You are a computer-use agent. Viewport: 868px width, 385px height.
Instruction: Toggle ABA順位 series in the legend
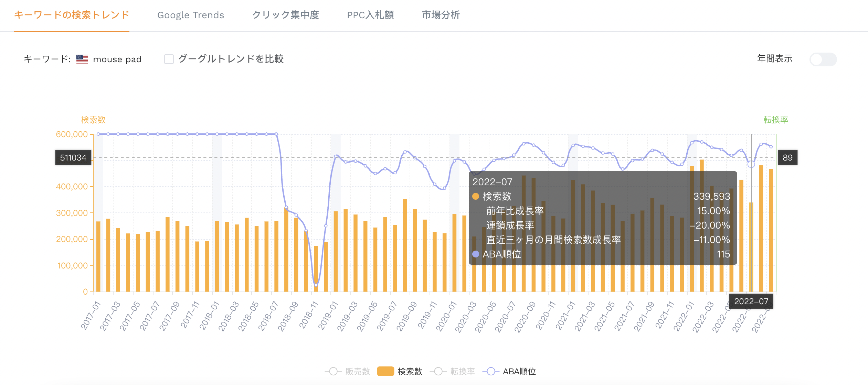pos(509,371)
